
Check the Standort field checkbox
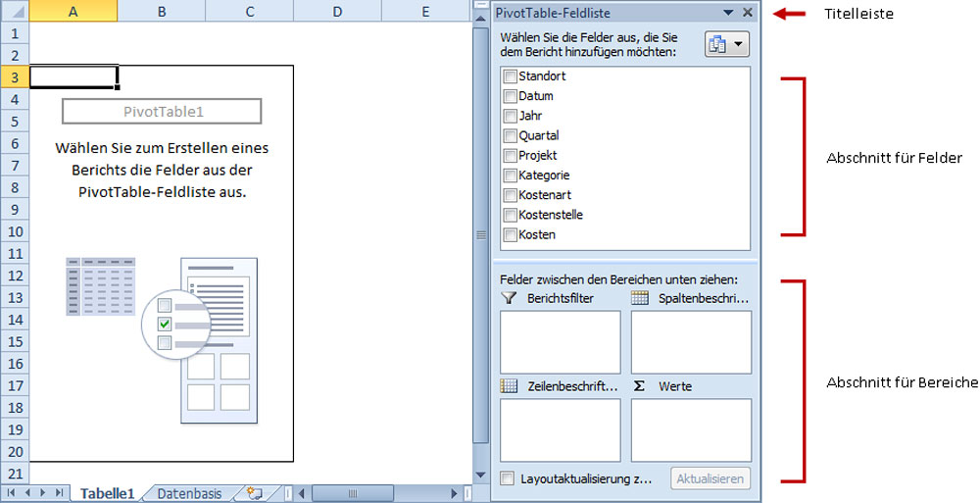(510, 76)
